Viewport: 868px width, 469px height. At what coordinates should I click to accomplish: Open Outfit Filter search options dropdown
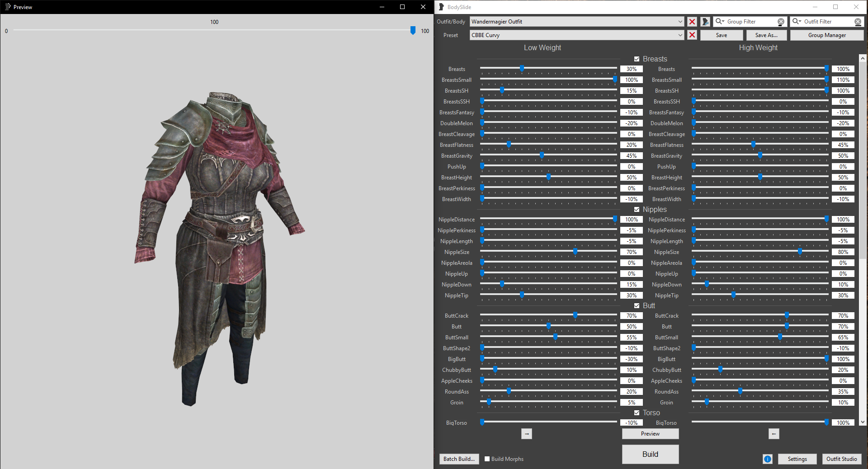click(x=797, y=22)
